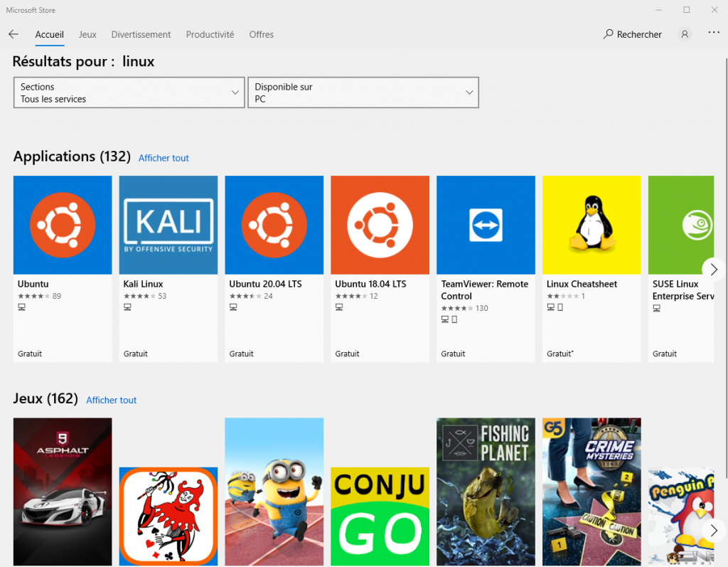Minimize the Microsoft Store window
Viewport: 728px width, 567px height.
click(x=658, y=10)
